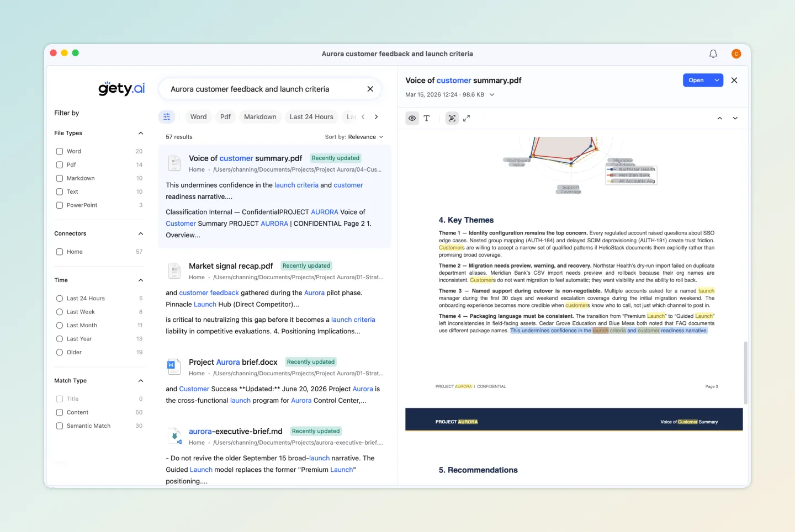
Task: Enable the Semantic Match filter
Action: point(60,425)
